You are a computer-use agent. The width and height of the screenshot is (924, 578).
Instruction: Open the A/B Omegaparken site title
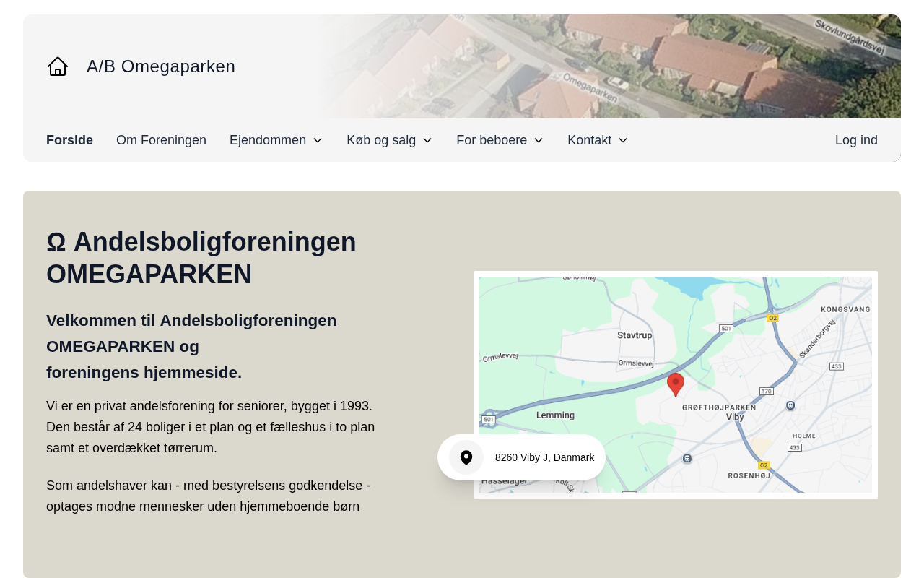pyautogui.click(x=161, y=66)
